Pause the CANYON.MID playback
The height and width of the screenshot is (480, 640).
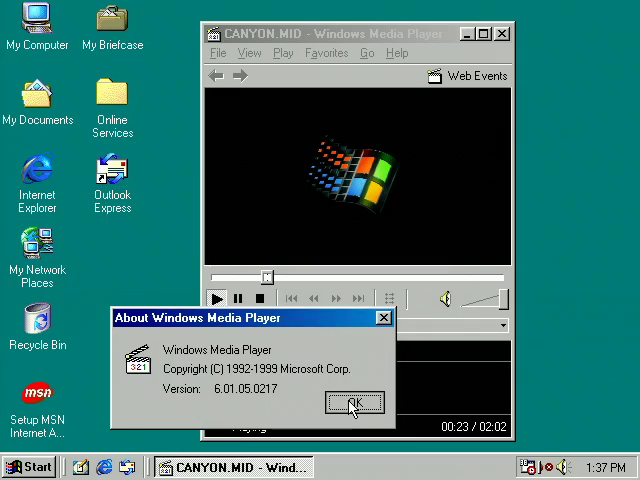coord(238,299)
